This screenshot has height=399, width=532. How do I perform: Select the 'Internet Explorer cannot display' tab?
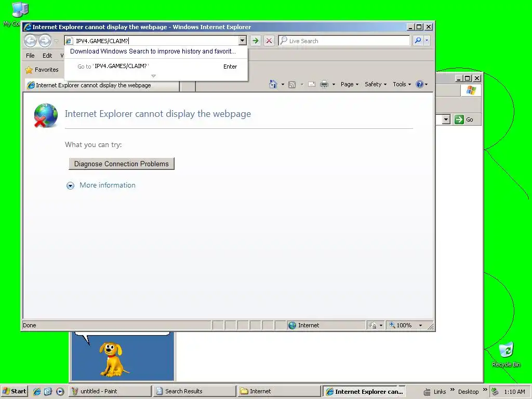(x=102, y=85)
